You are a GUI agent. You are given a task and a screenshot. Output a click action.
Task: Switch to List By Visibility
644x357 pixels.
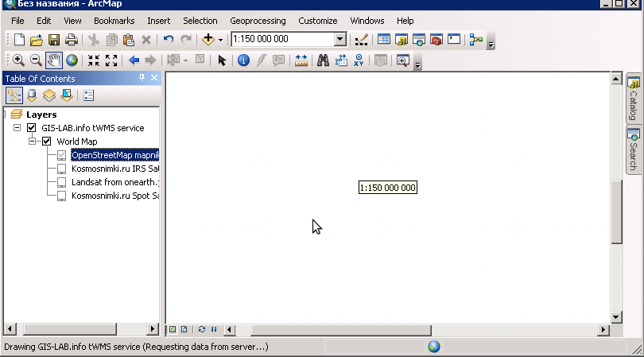point(48,95)
